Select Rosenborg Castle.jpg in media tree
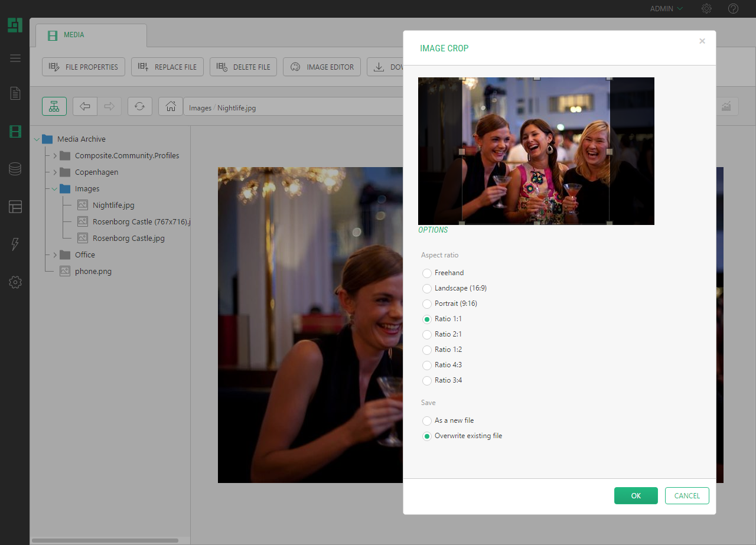756x545 pixels. point(128,239)
